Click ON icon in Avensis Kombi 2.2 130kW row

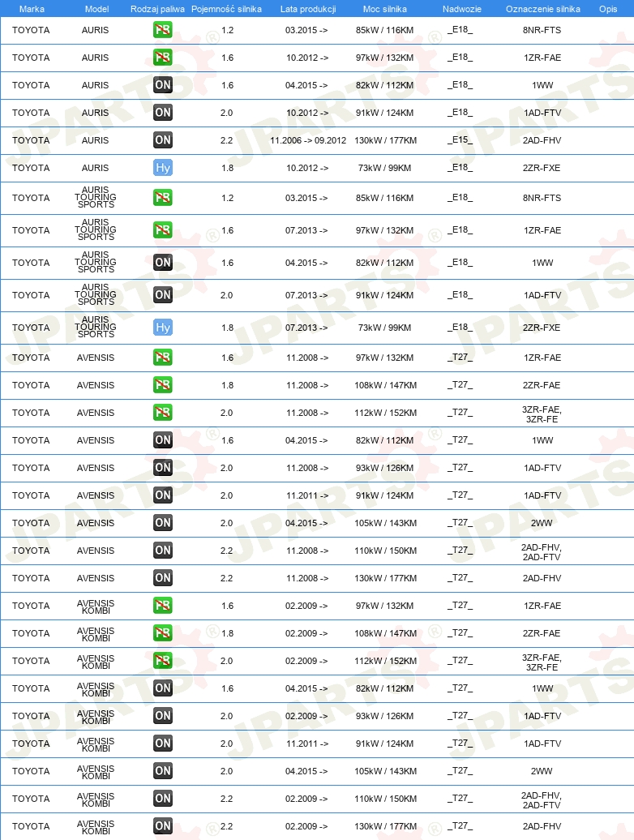(163, 826)
